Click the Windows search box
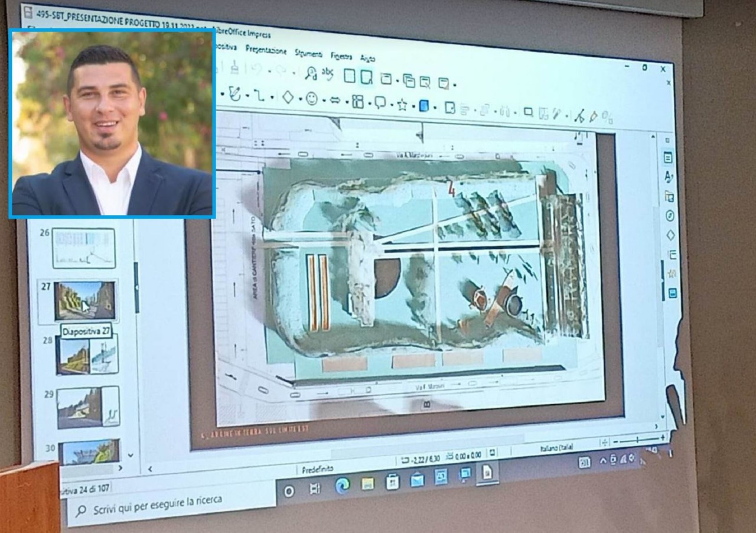Image resolution: width=756 pixels, height=533 pixels. pyautogui.click(x=171, y=503)
